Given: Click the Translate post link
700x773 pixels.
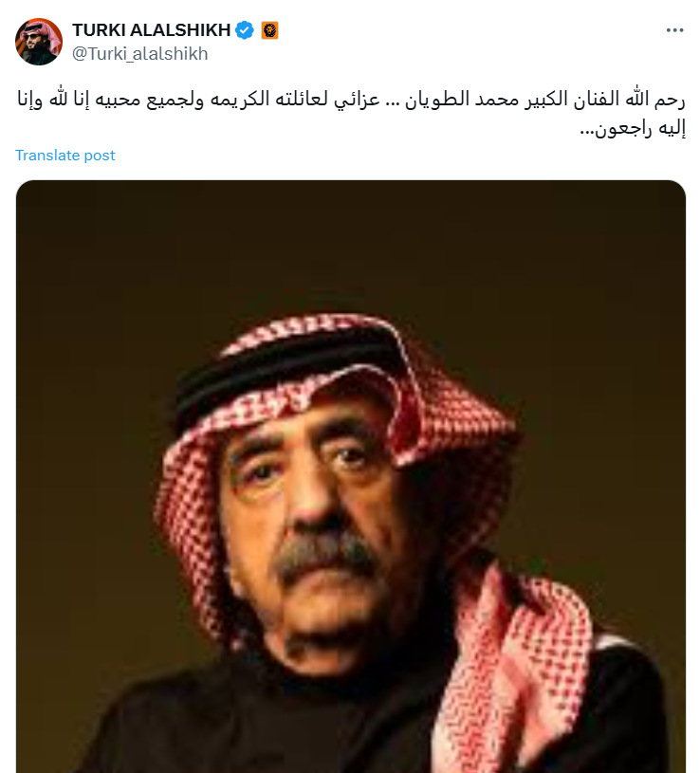Looking at the screenshot, I should (x=65, y=156).
